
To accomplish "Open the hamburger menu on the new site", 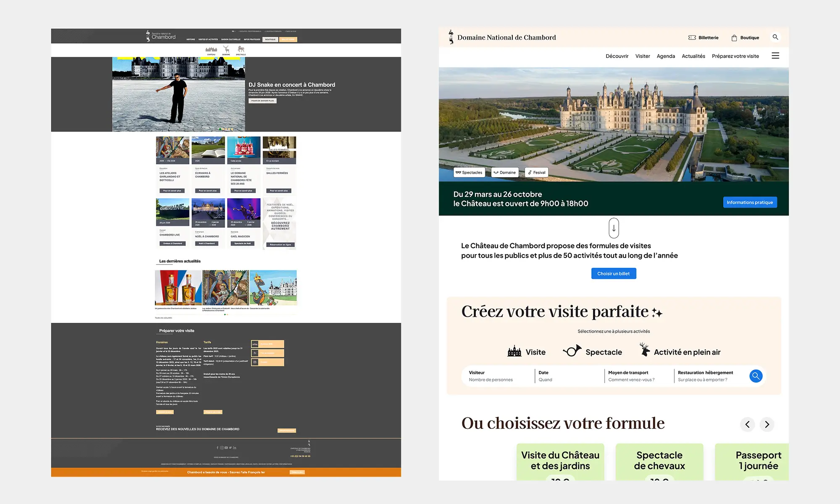I will [x=775, y=55].
